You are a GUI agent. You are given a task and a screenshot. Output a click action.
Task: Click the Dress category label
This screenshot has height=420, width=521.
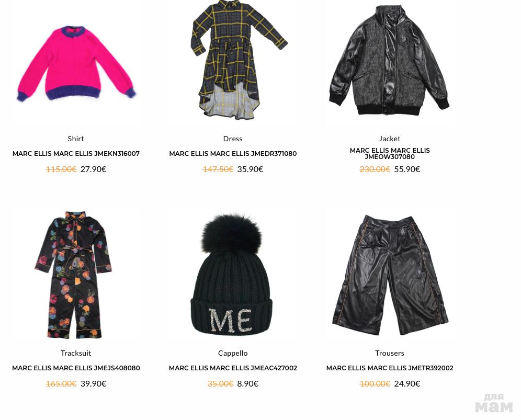point(233,139)
